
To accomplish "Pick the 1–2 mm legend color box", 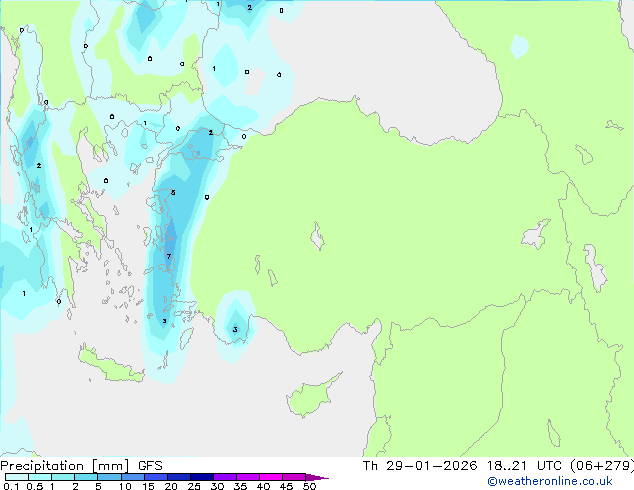I will 63,477.
